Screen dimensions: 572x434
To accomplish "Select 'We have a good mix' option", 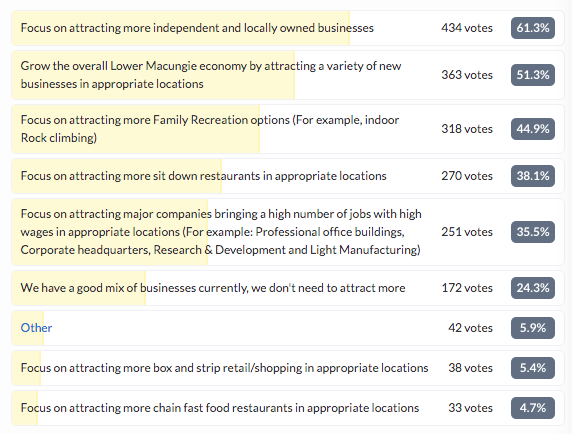I will pyautogui.click(x=288, y=288).
